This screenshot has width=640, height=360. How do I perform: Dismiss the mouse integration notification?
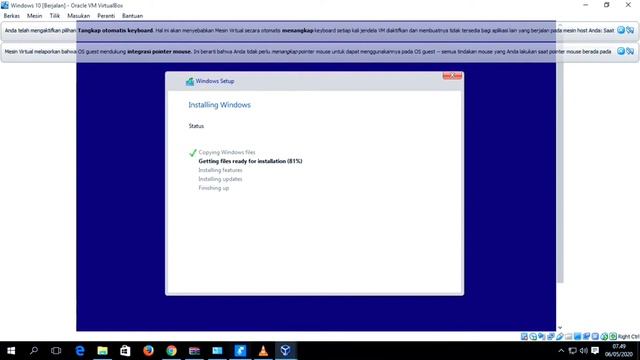click(621, 51)
